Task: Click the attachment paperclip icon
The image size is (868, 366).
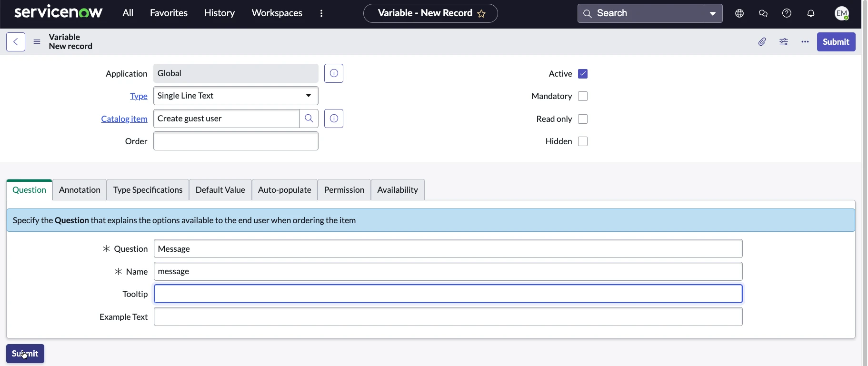Action: point(762,42)
